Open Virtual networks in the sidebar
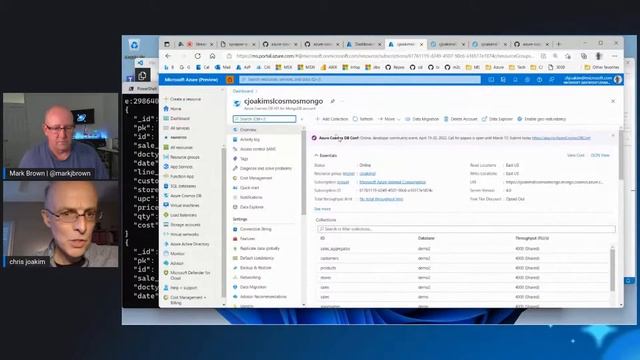640x360 pixels. coord(184,234)
